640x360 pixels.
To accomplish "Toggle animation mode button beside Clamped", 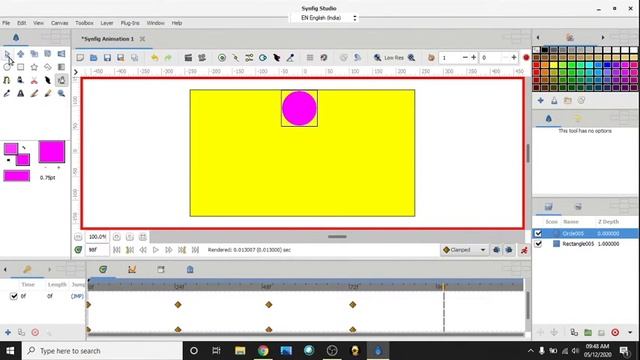I will click(x=524, y=250).
